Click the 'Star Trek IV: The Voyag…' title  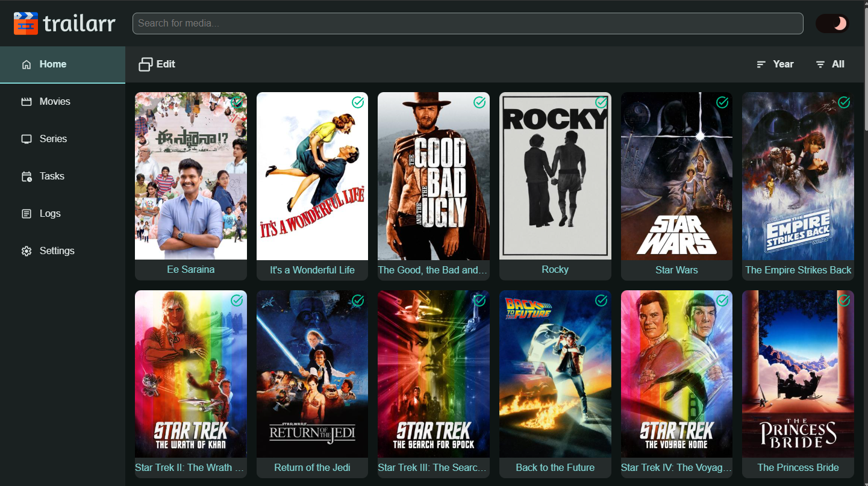click(x=676, y=467)
